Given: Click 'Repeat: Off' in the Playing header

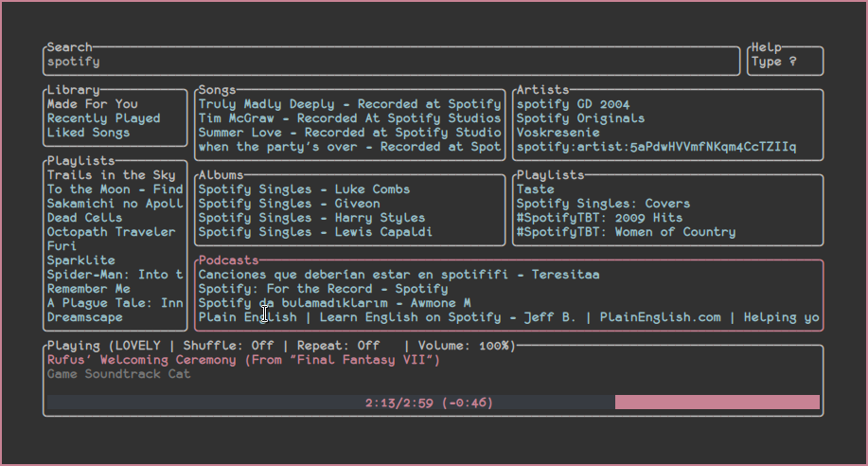Looking at the screenshot, I should pos(338,346).
